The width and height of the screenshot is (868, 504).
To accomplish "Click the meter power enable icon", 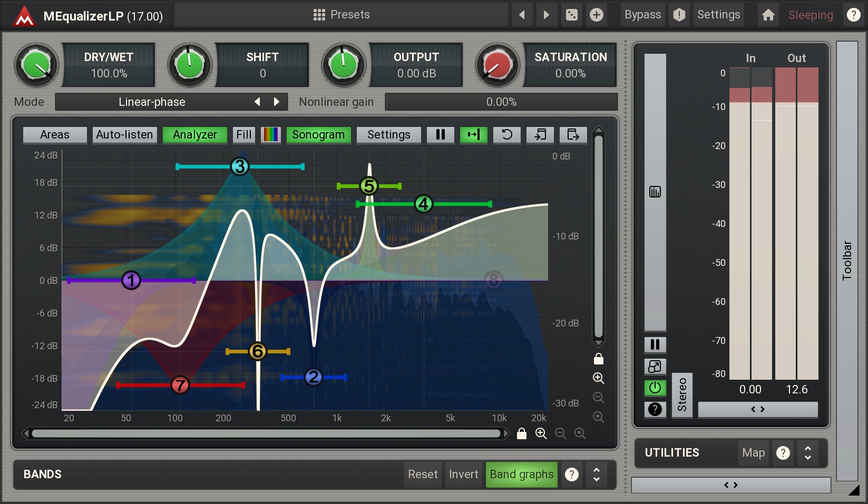I will pyautogui.click(x=655, y=388).
